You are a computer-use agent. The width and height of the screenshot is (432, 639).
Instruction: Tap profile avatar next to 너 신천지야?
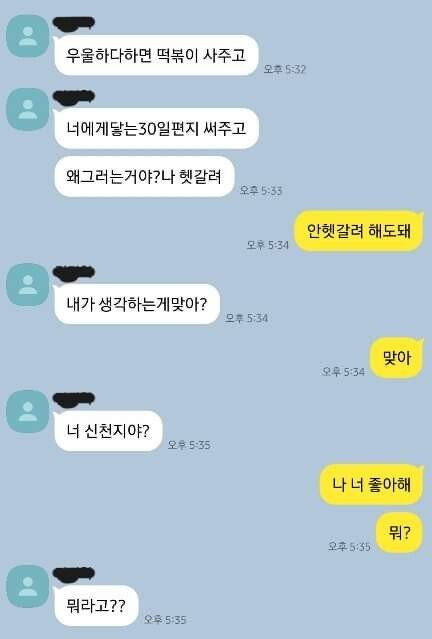pyautogui.click(x=28, y=411)
